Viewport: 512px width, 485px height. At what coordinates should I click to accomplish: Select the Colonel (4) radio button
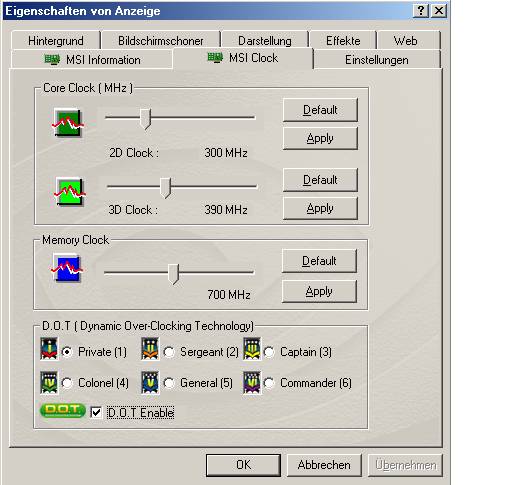(67, 383)
